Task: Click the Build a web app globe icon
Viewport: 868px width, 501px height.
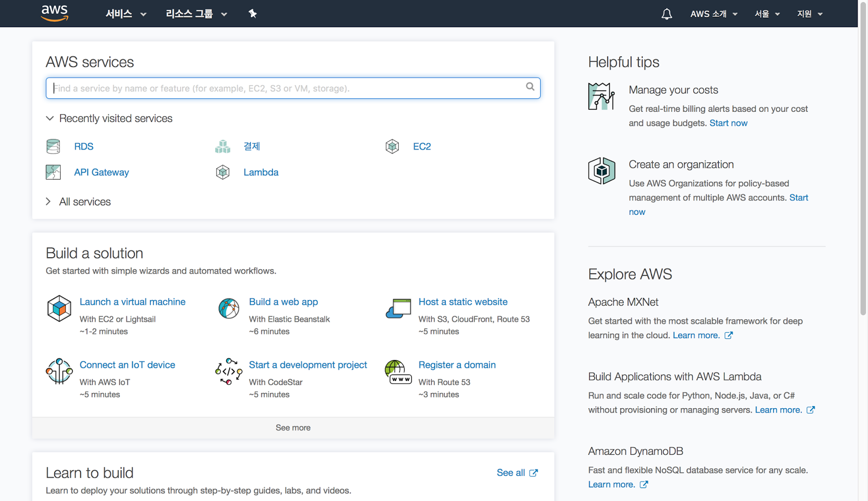Action: pyautogui.click(x=229, y=308)
